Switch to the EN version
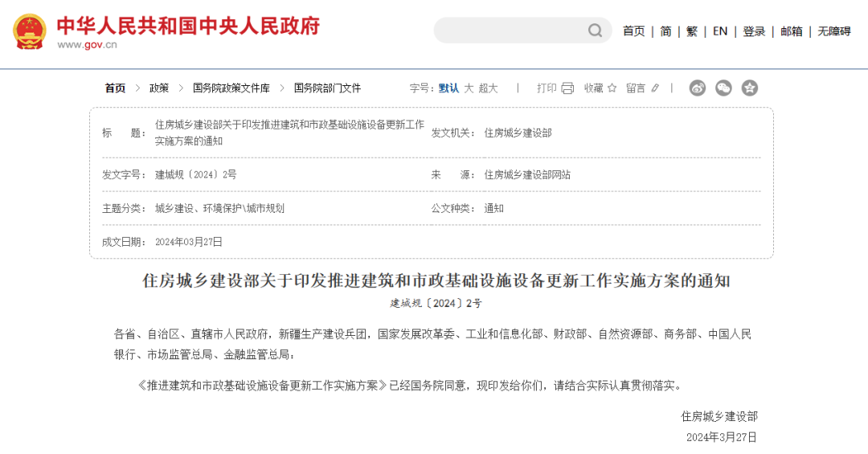Image resolution: width=868 pixels, height=454 pixels. (720, 31)
